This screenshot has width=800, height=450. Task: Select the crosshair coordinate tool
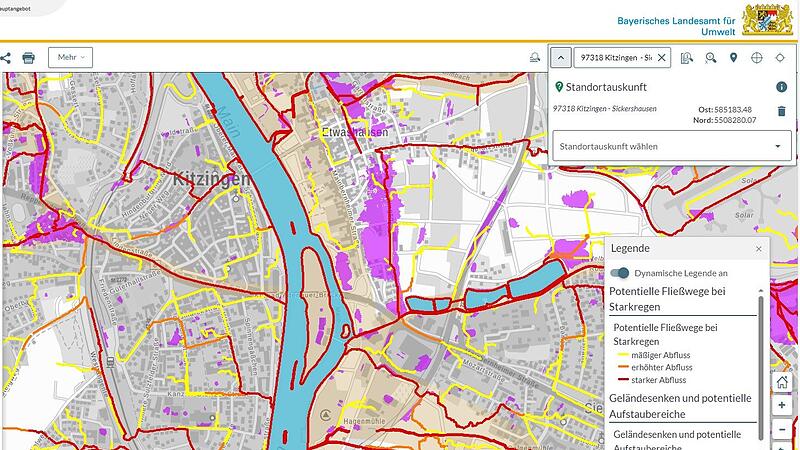coord(756,58)
